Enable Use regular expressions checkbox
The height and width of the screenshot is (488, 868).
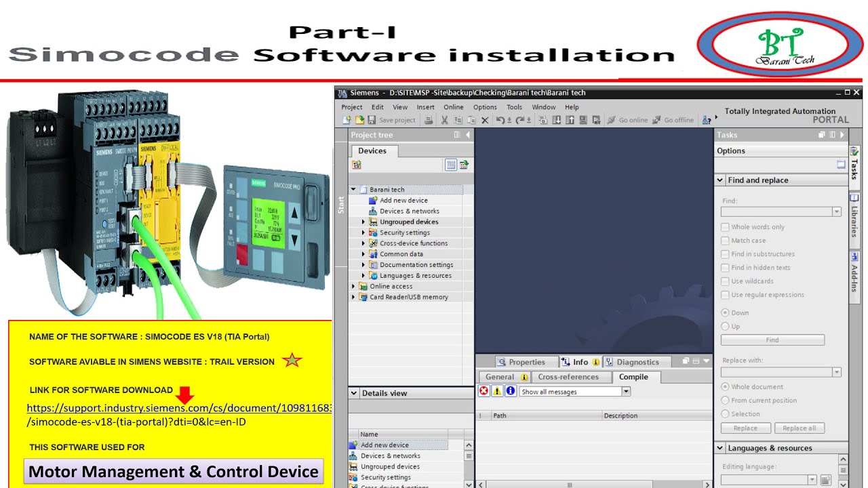[725, 295]
